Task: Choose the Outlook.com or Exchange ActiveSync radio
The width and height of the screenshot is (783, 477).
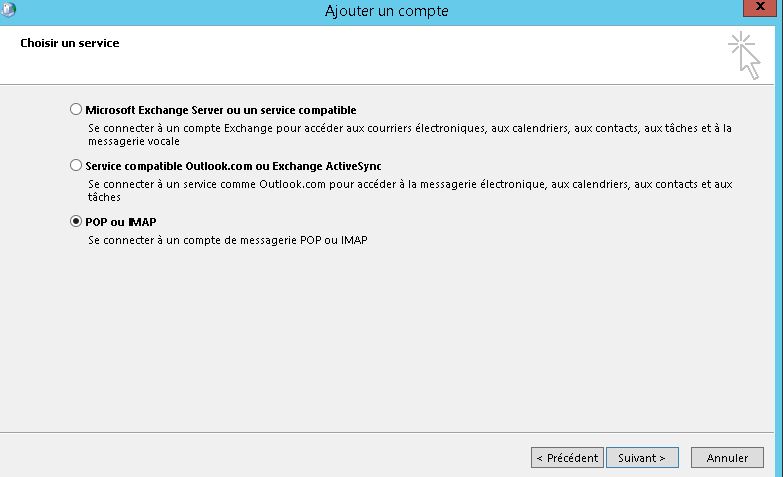Action: click(x=75, y=165)
